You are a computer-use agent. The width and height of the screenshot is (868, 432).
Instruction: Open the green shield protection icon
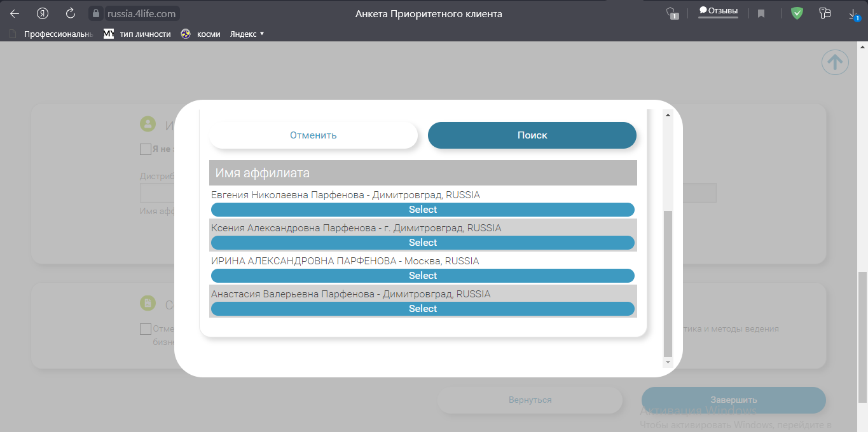click(x=797, y=13)
